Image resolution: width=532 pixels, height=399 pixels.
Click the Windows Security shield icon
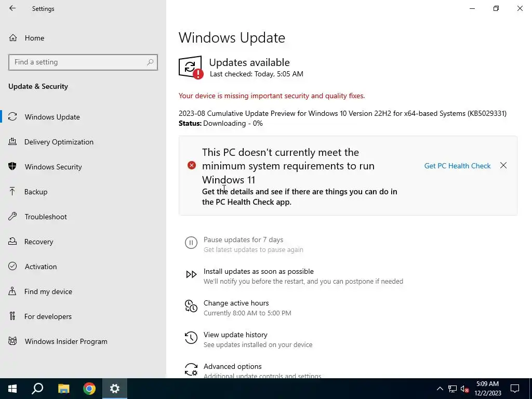[x=12, y=166]
